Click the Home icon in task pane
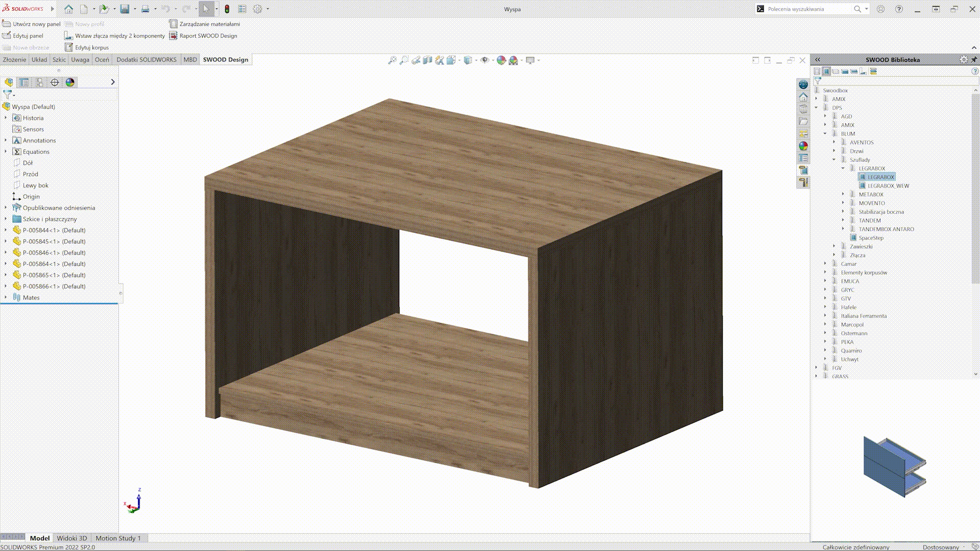Viewport: 980px width, 551px height. [x=803, y=97]
